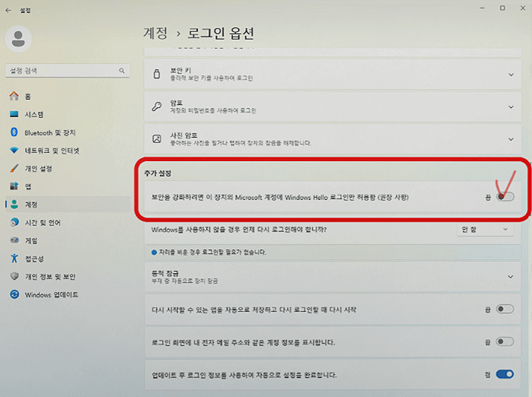This screenshot has height=397, width=532.
Task: Click the password (암호) key icon
Action: point(157,106)
